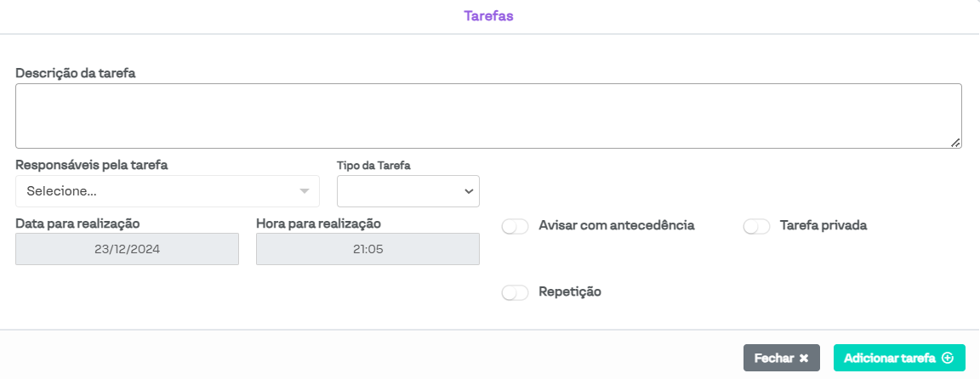Click the X icon on Fechar button
Viewport: 980px width, 379px height.
804,359
